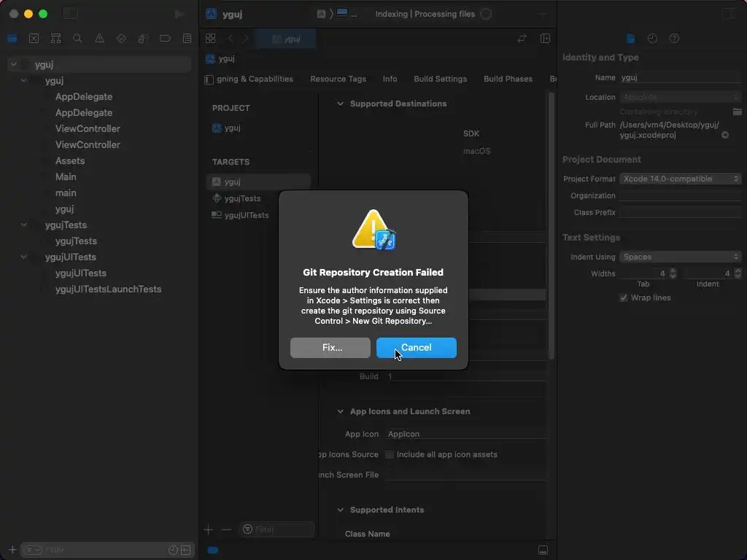Select ygujUITestsLaunchTests file
The width and height of the screenshot is (747, 560).
108,289
